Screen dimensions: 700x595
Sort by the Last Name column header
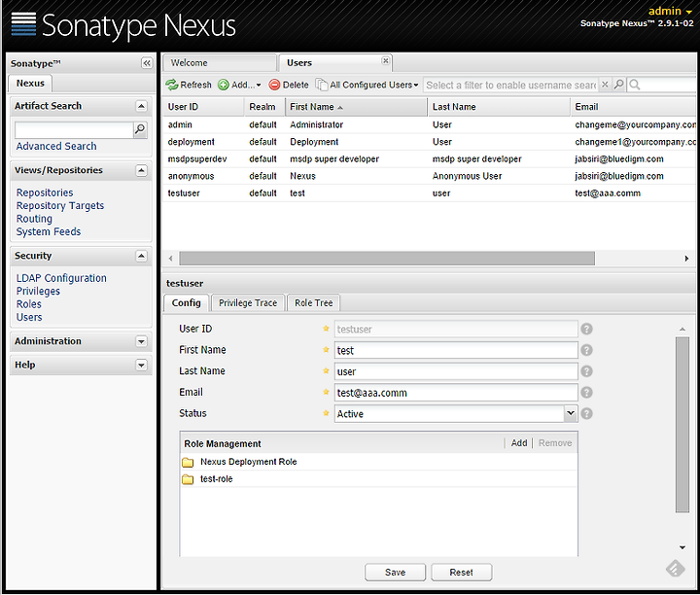tap(499, 107)
